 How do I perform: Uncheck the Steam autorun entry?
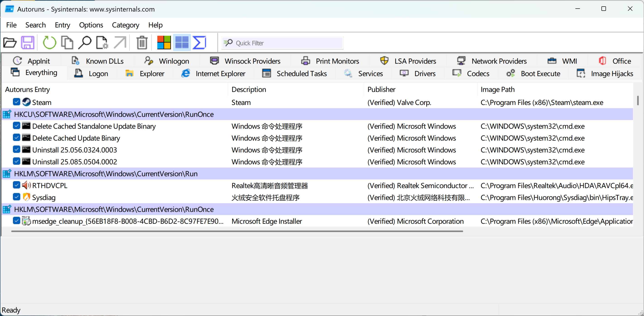[17, 102]
